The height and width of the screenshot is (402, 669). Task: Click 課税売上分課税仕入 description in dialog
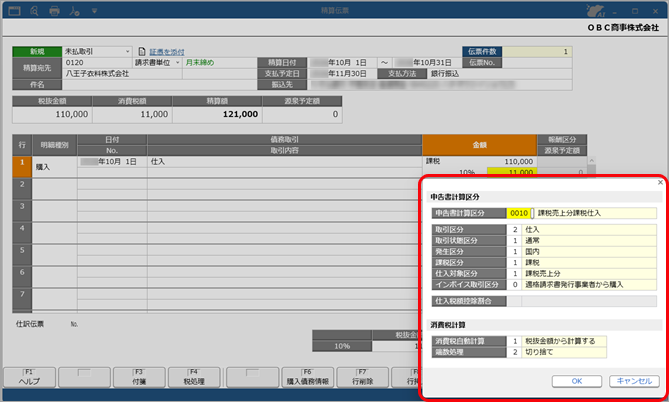tap(569, 213)
